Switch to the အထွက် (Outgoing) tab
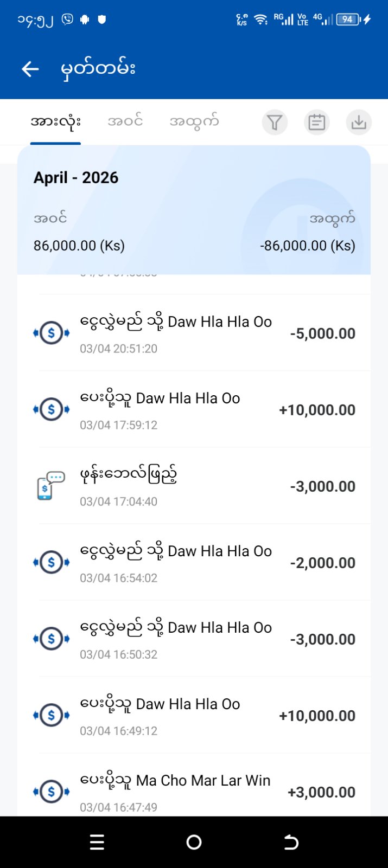Viewport: 388px width, 868px height. [194, 121]
